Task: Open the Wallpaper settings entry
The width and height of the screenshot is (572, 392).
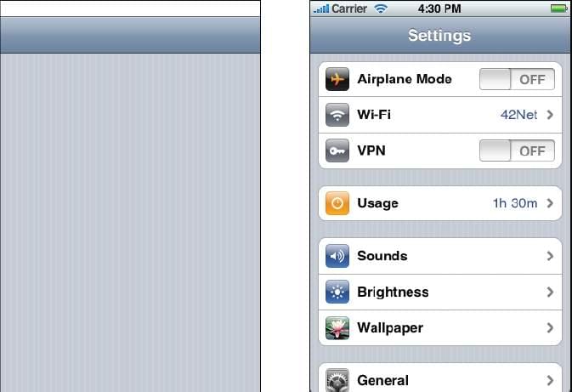Action: click(x=440, y=327)
